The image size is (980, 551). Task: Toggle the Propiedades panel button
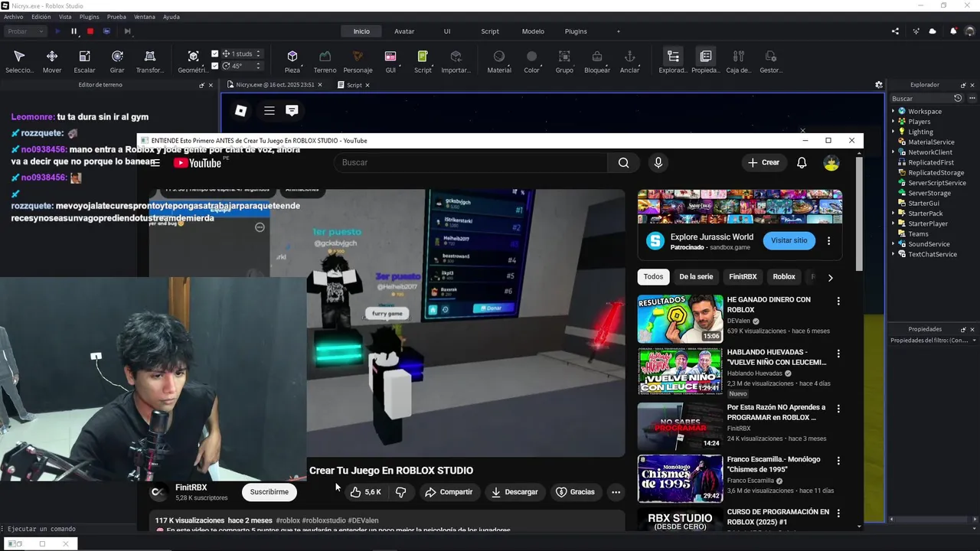click(x=706, y=61)
